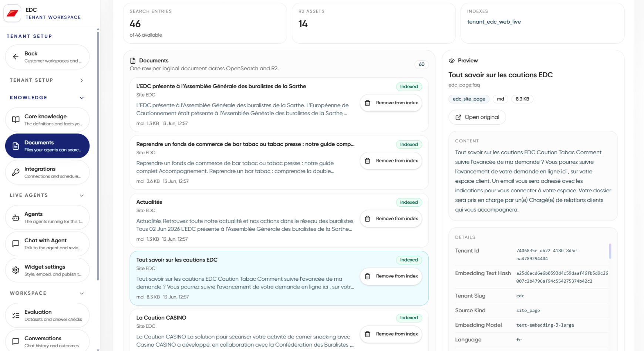Open Chat with Agent

[47, 244]
